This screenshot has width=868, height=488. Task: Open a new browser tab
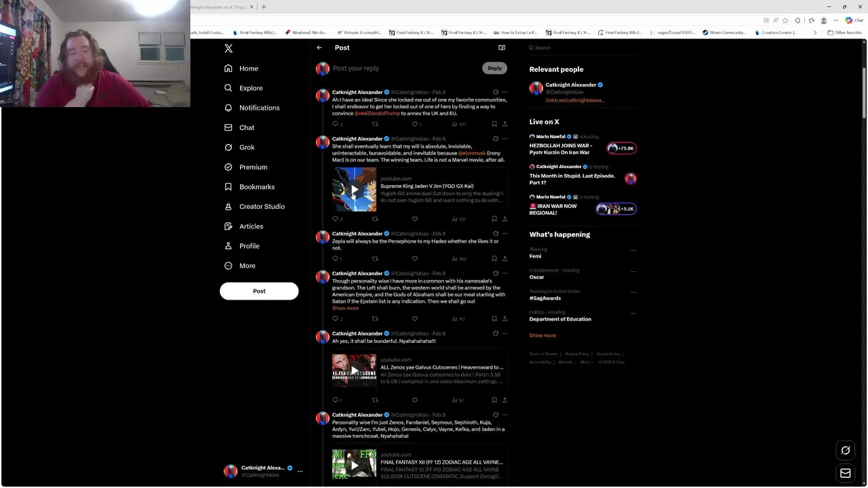click(264, 7)
